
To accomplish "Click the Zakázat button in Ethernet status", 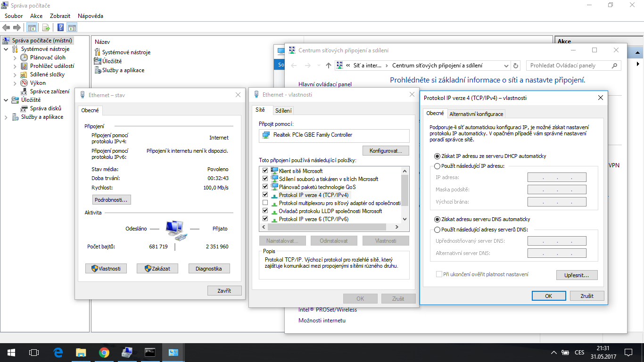I will (157, 269).
